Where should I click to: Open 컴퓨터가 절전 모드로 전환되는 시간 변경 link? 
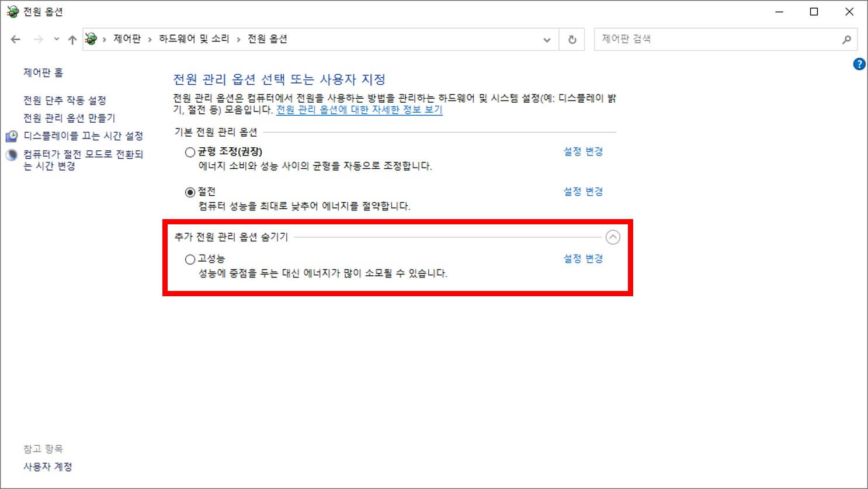(x=84, y=160)
